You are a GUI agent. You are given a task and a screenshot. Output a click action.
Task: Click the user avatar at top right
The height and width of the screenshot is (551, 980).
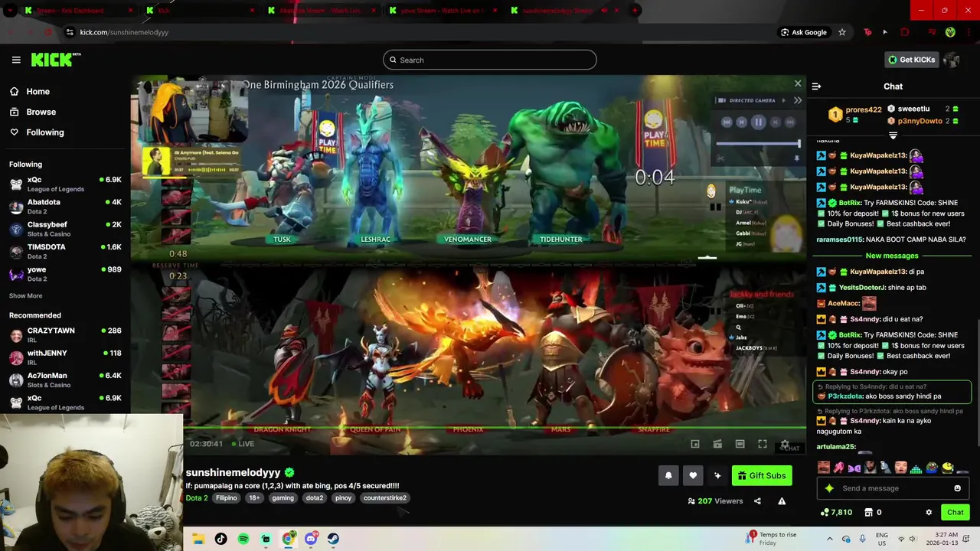(x=952, y=60)
